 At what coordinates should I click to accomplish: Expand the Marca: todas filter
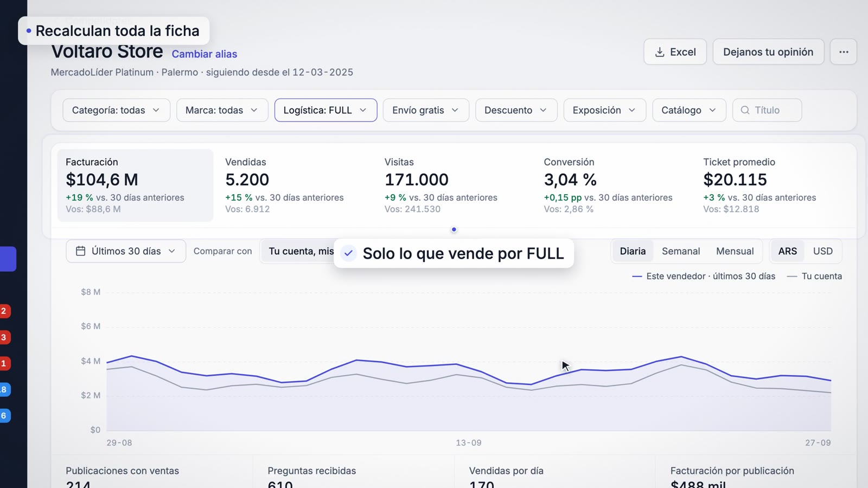coord(222,110)
